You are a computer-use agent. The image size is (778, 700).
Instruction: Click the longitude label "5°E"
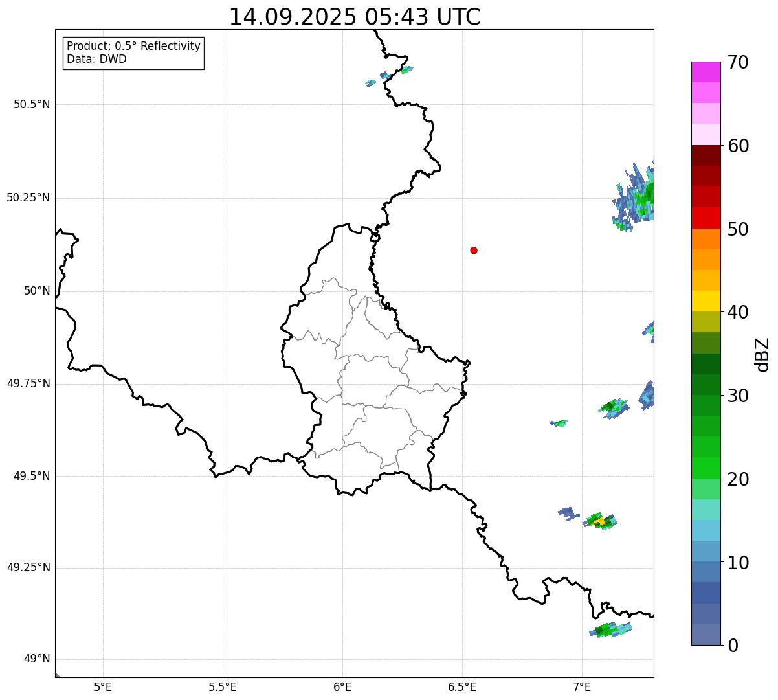pyautogui.click(x=103, y=686)
